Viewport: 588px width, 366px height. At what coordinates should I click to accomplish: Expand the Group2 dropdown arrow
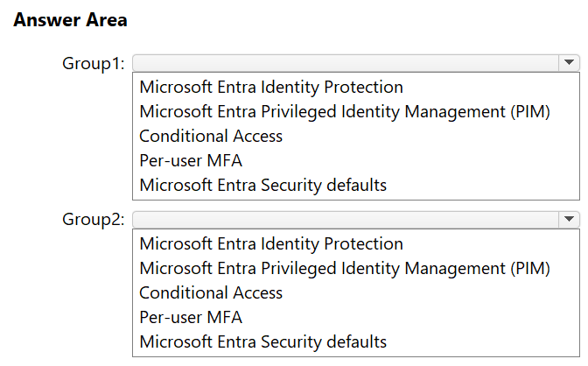tap(569, 219)
